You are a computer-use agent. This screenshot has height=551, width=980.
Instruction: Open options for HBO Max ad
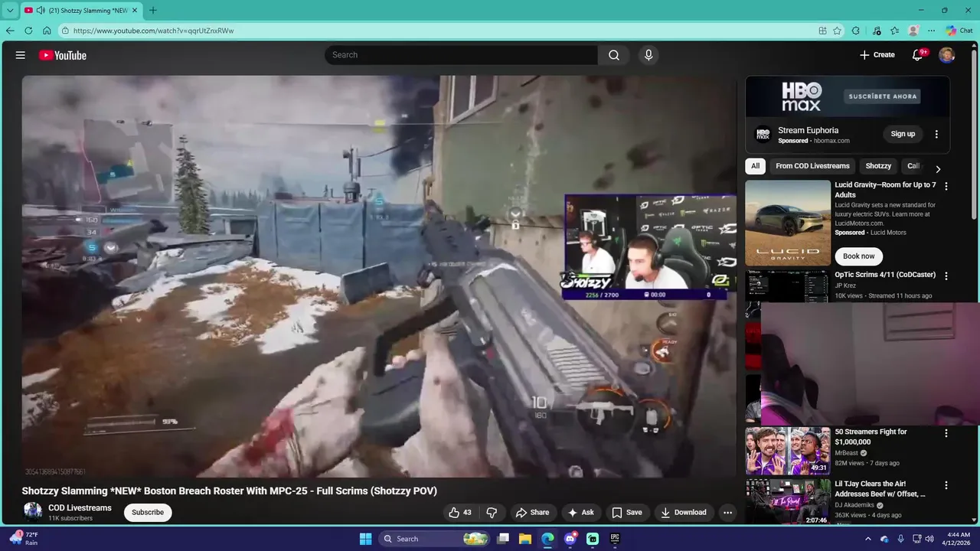[x=936, y=134]
